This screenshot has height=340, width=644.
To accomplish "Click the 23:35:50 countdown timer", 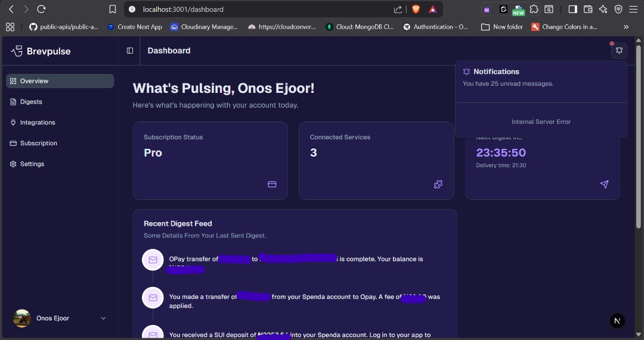I will [x=501, y=152].
